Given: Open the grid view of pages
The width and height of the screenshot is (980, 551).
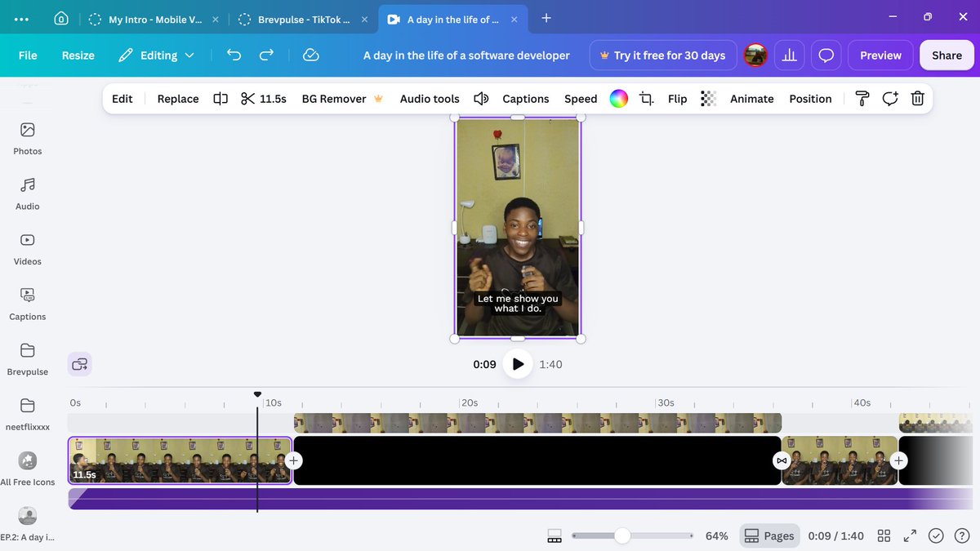Looking at the screenshot, I should coord(884,535).
